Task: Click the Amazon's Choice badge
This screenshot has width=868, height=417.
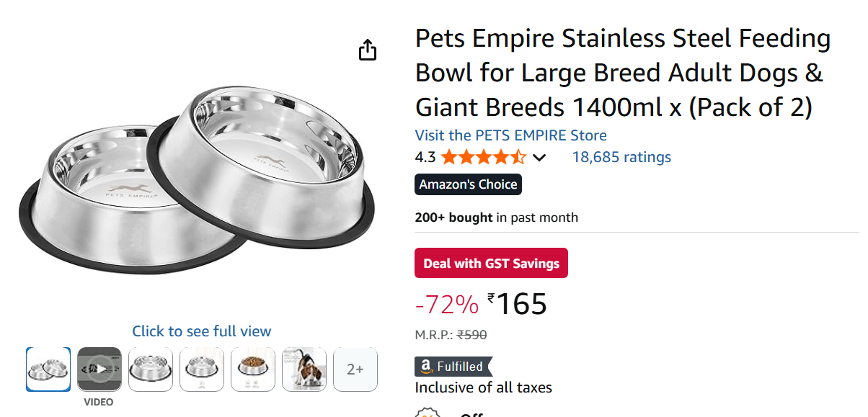Action: pos(468,184)
